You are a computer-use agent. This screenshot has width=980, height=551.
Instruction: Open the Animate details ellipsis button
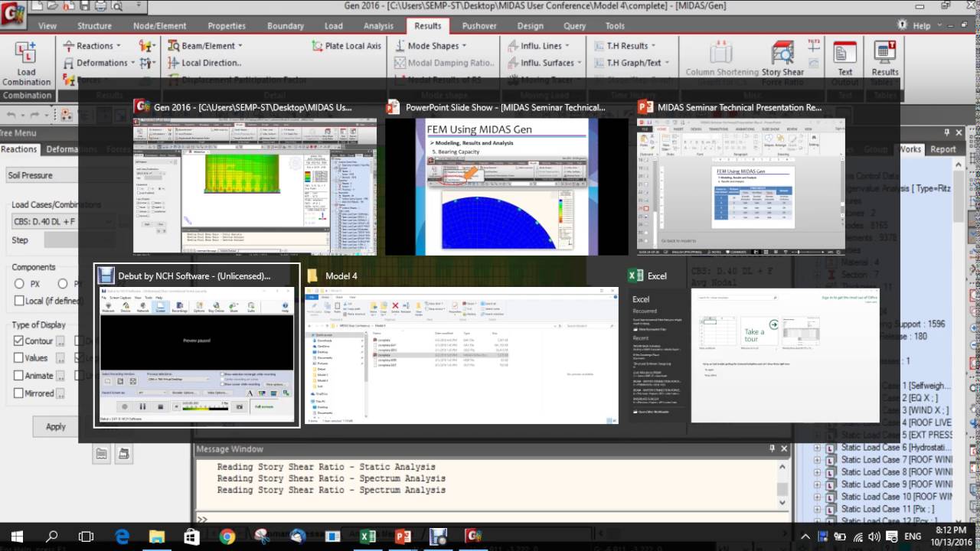click(x=60, y=375)
